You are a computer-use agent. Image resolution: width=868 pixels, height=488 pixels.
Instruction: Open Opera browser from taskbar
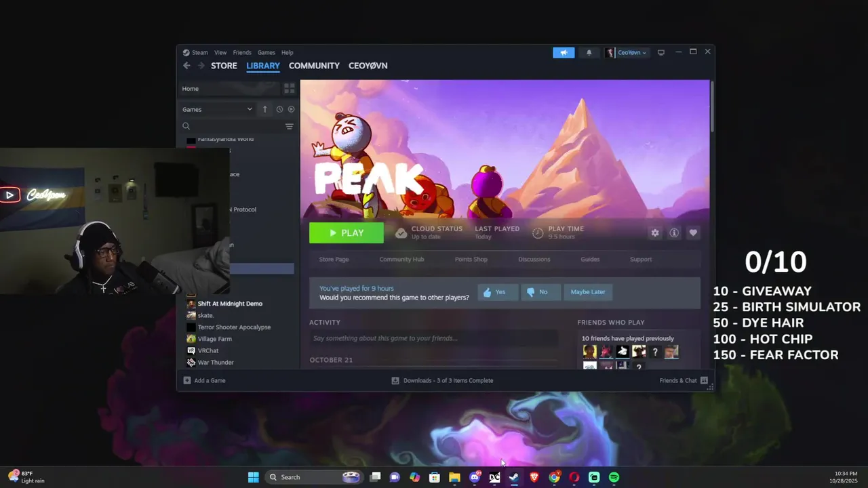point(574,477)
